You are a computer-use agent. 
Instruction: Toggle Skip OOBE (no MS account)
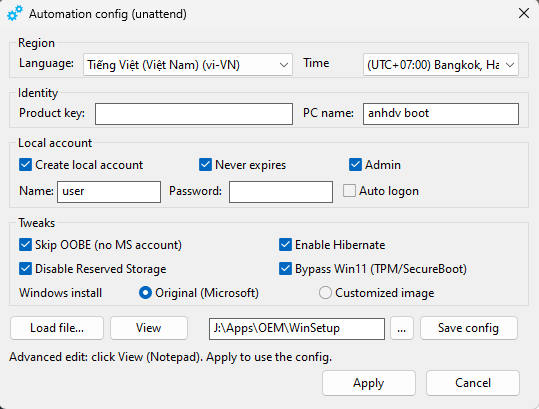pos(25,245)
